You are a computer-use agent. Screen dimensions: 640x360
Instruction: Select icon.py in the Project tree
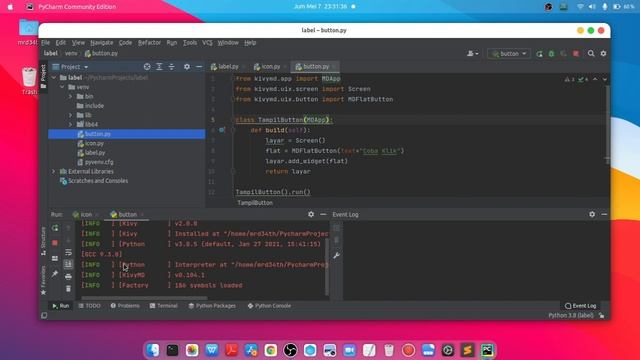click(x=94, y=143)
